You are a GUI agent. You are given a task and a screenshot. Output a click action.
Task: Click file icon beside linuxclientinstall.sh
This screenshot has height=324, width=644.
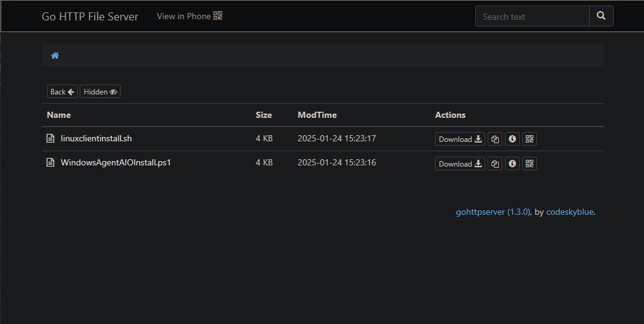50,138
